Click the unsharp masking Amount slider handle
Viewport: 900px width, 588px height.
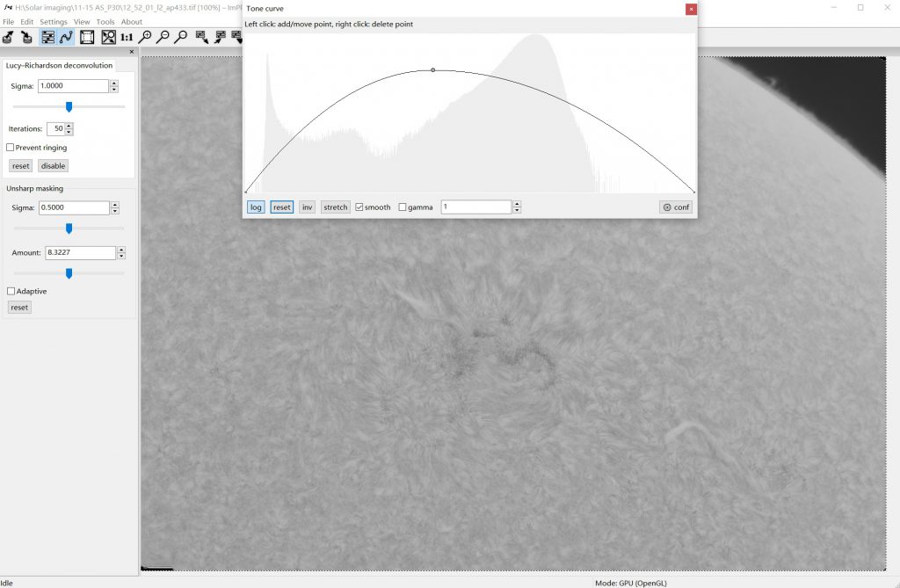69,273
